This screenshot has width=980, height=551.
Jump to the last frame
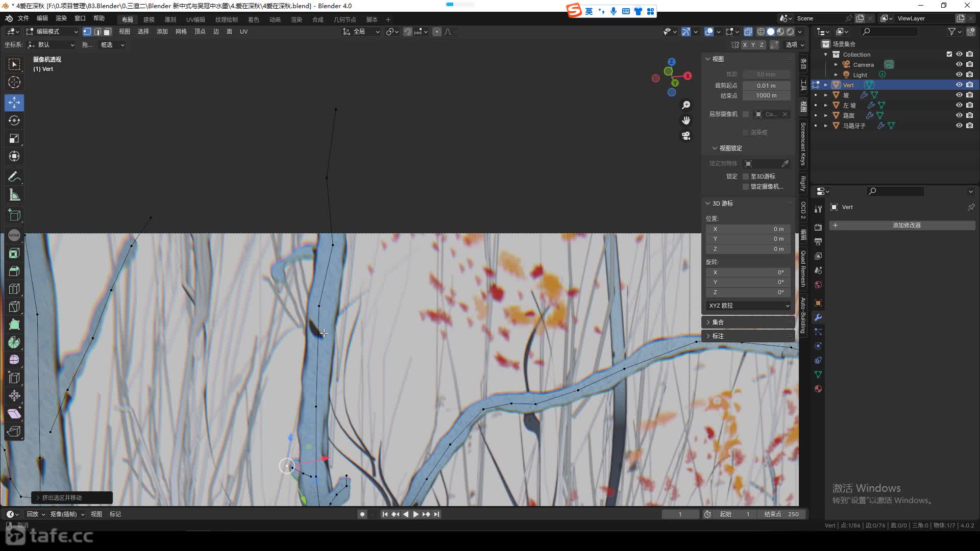(437, 514)
